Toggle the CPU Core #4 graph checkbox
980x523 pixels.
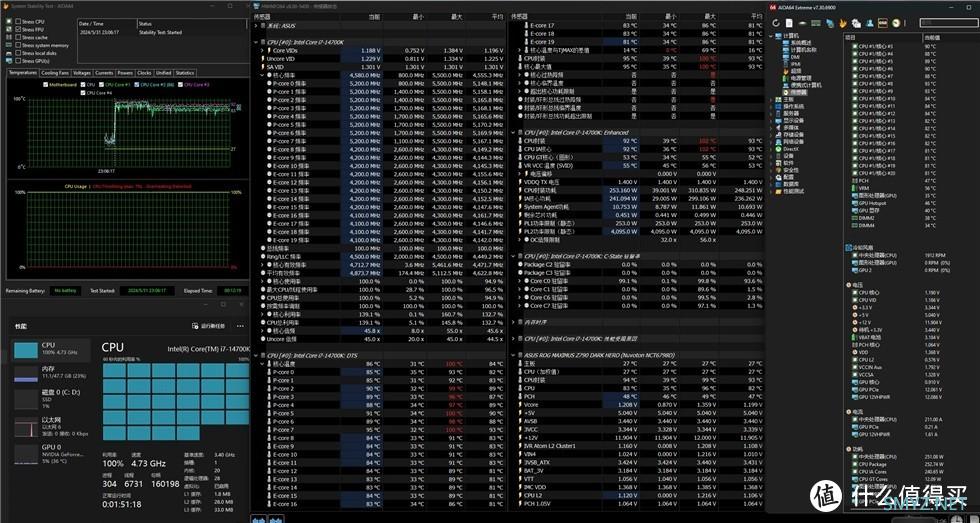[x=83, y=93]
